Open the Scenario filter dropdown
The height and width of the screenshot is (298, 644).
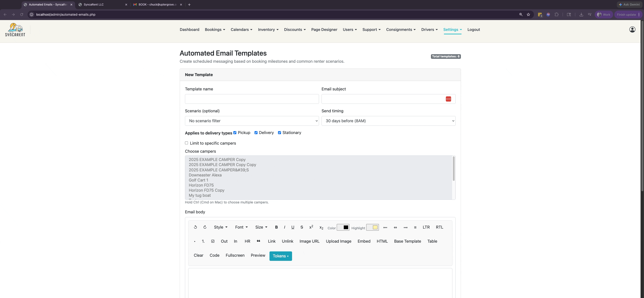point(252,121)
